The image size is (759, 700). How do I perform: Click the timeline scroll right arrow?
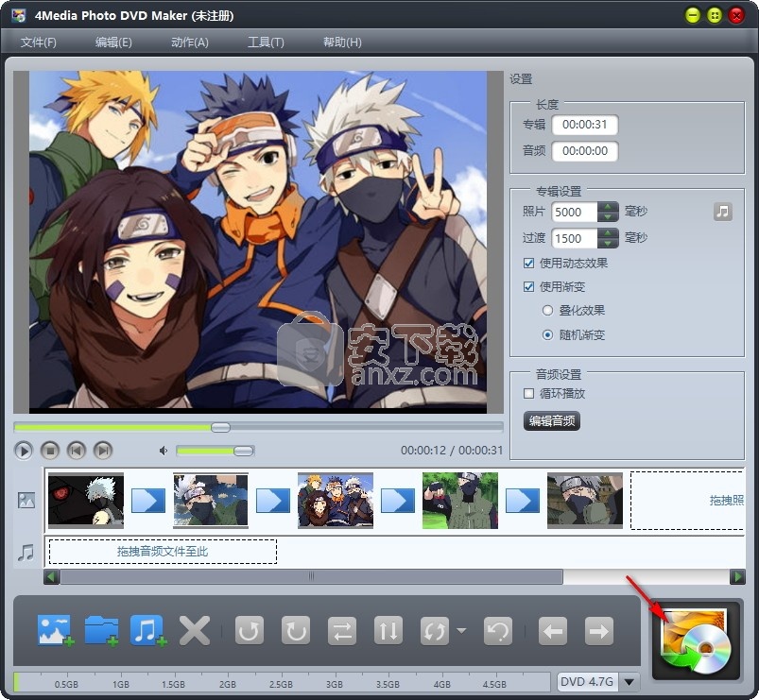(x=737, y=576)
